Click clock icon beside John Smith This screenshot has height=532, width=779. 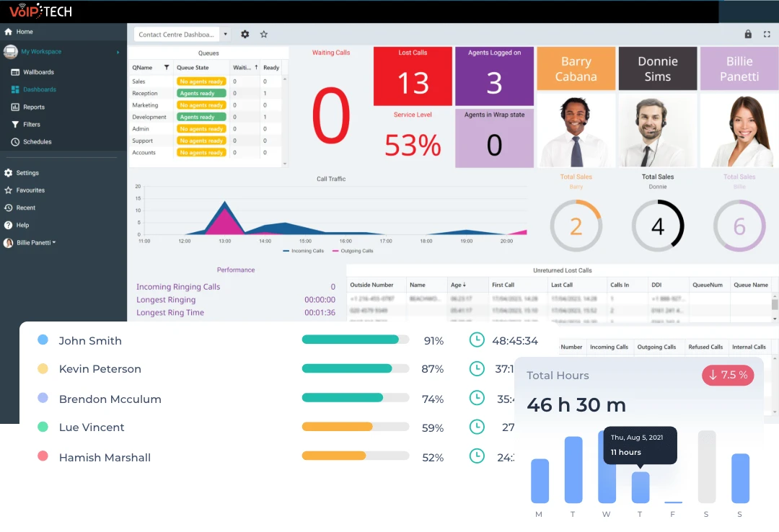(477, 340)
